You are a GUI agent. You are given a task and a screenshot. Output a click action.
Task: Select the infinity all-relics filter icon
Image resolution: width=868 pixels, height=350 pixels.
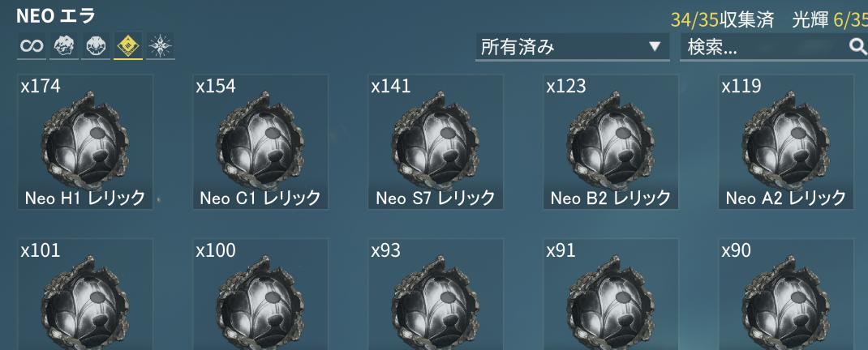tap(31, 46)
